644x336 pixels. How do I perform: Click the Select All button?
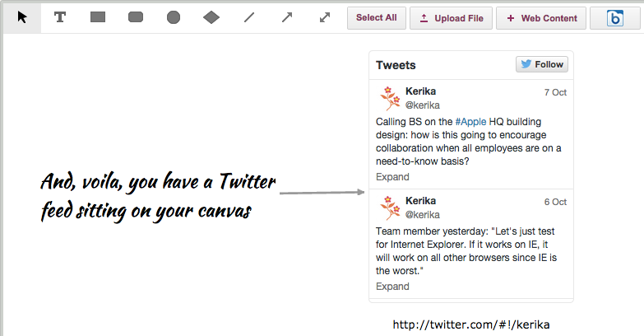tap(376, 18)
